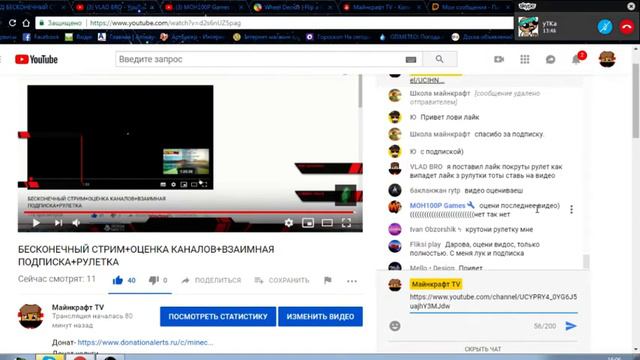Open the YouTube apps grid
The width and height of the screenshot is (640, 360).
[525, 60]
